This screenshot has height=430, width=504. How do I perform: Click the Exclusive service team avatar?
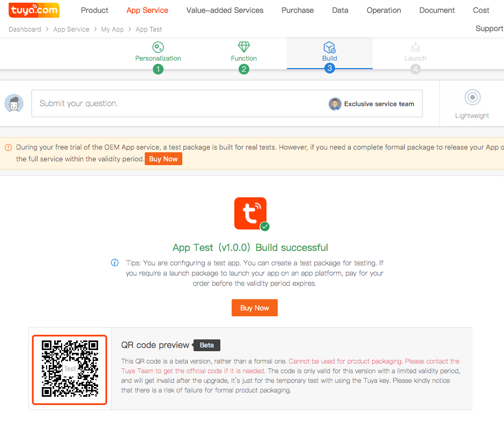(x=335, y=104)
